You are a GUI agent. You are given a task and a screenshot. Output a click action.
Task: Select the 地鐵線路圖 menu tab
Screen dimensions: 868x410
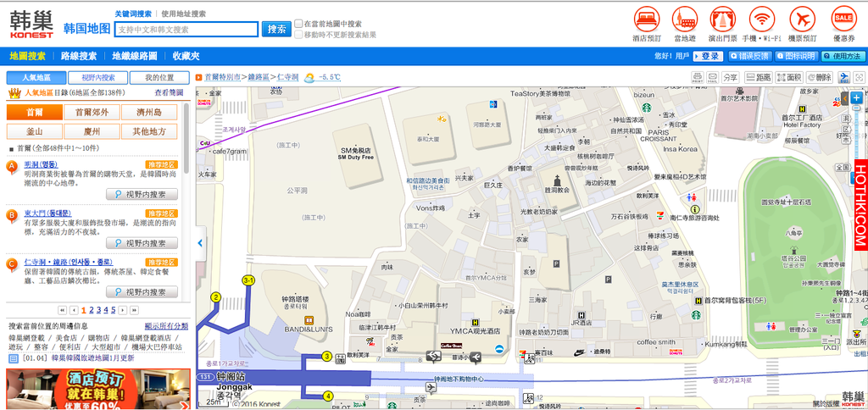click(x=135, y=56)
